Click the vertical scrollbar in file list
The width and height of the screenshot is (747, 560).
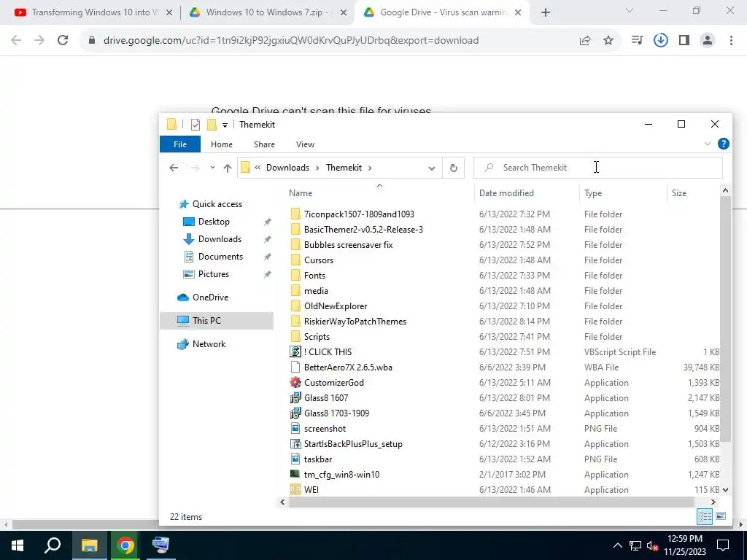(x=725, y=319)
